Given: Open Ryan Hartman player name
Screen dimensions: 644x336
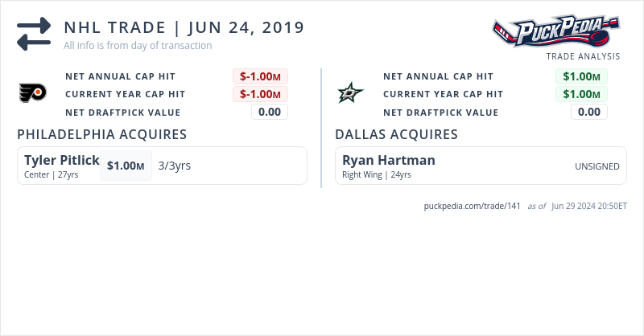Looking at the screenshot, I should coord(389,160).
